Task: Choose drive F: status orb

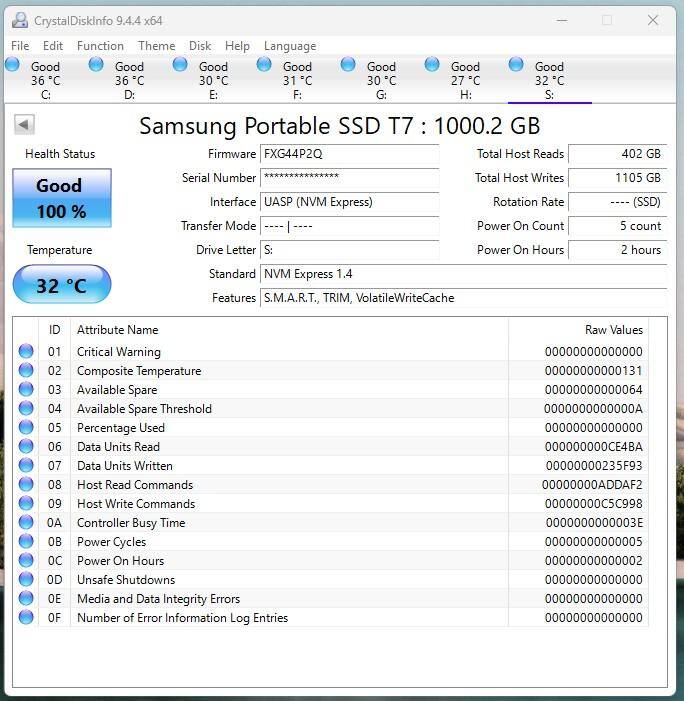Action: coord(264,65)
